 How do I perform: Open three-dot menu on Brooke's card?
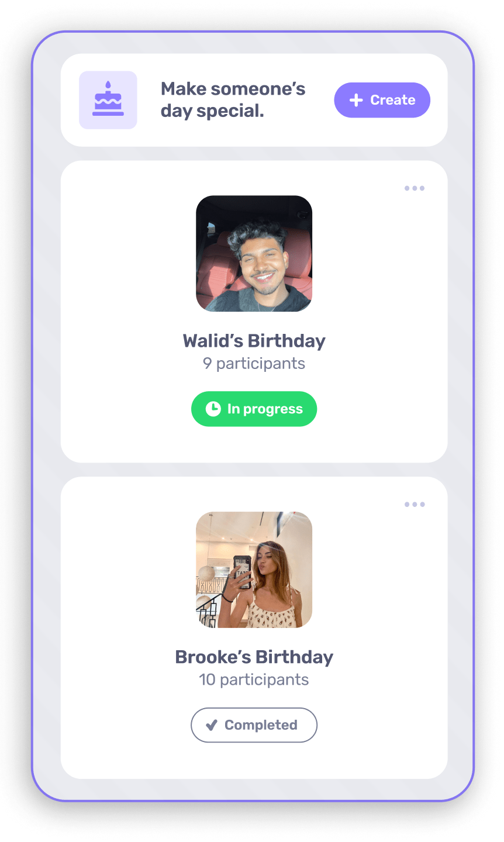point(415,504)
